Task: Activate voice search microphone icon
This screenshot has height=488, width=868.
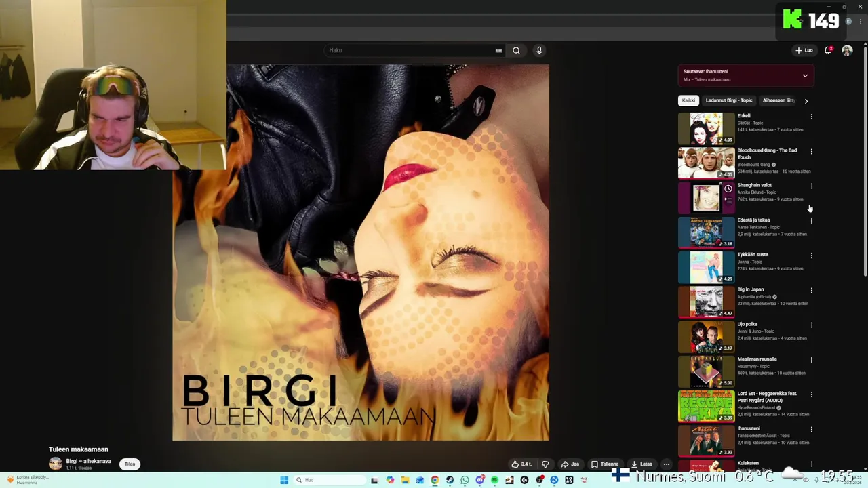Action: pos(539,50)
